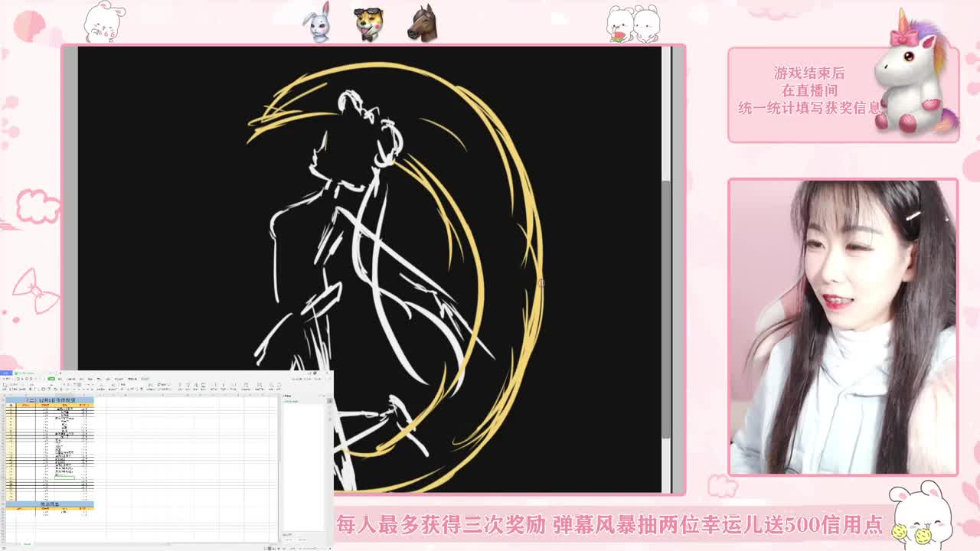Click the spreadsheet's lower blue section header

[50, 504]
